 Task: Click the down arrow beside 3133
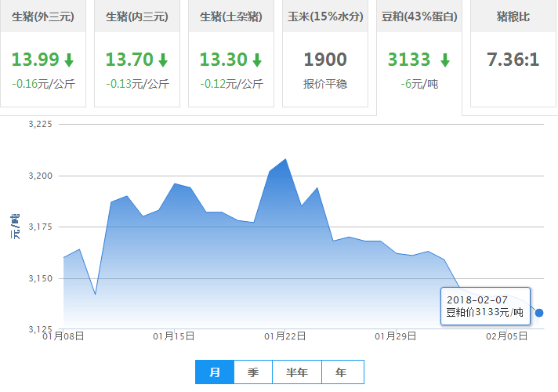tap(445, 60)
